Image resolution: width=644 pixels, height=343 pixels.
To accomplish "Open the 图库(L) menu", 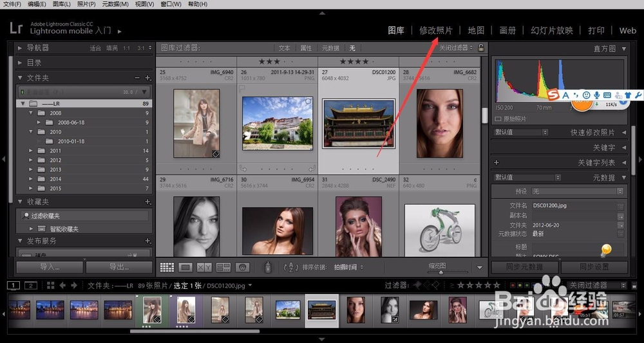I will pos(62,4).
